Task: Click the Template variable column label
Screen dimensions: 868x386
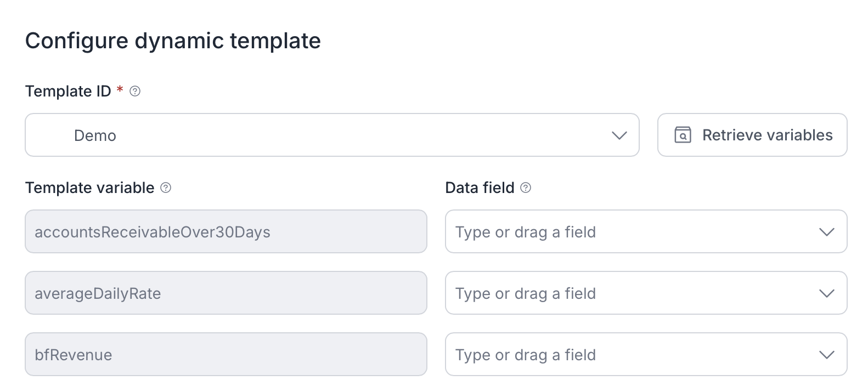Action: [89, 188]
